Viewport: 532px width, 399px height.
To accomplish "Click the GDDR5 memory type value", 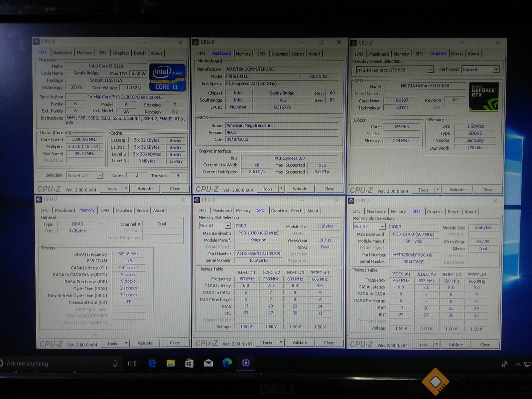I will [475, 133].
